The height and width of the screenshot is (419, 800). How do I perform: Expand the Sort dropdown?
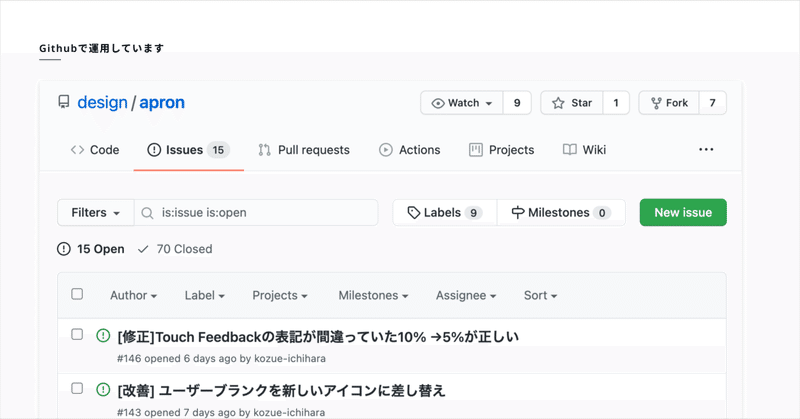540,295
